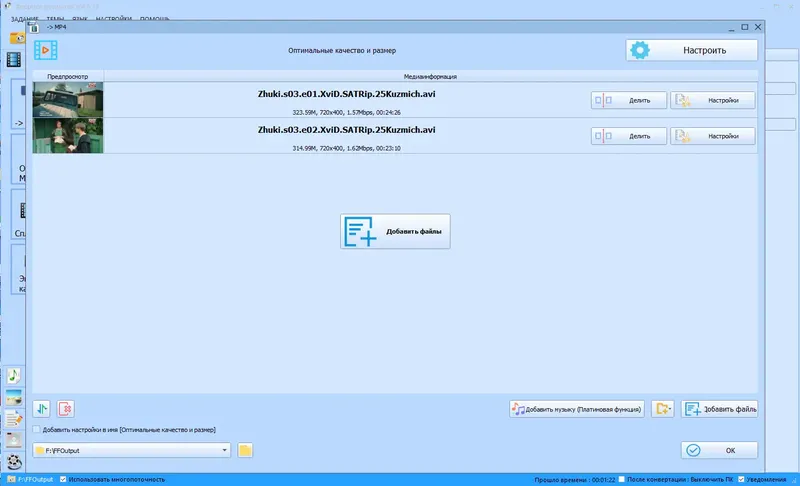The width and height of the screenshot is (800, 486).
Task: Open the yellow output folder browse icon
Action: (x=245, y=450)
